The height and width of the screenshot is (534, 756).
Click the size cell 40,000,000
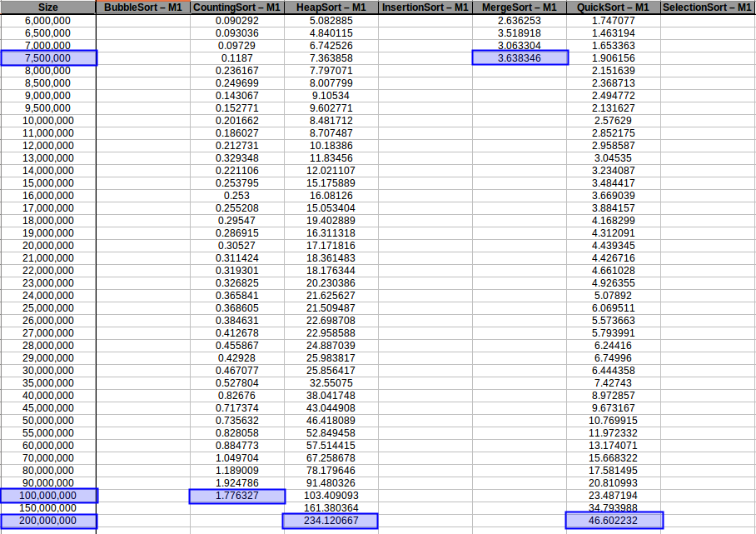point(48,396)
